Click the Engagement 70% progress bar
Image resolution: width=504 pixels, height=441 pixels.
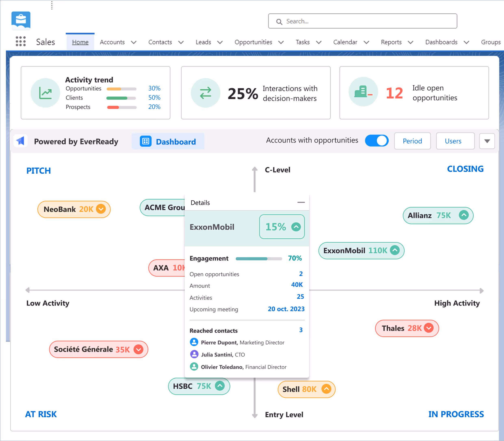click(x=259, y=258)
